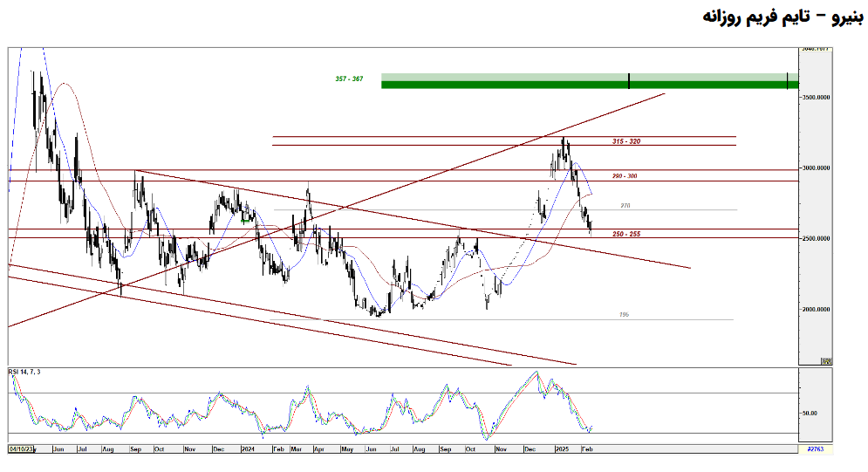Select the 2024 marker on the time axis
Viewport: 868px width, 472px height.
tap(248, 448)
